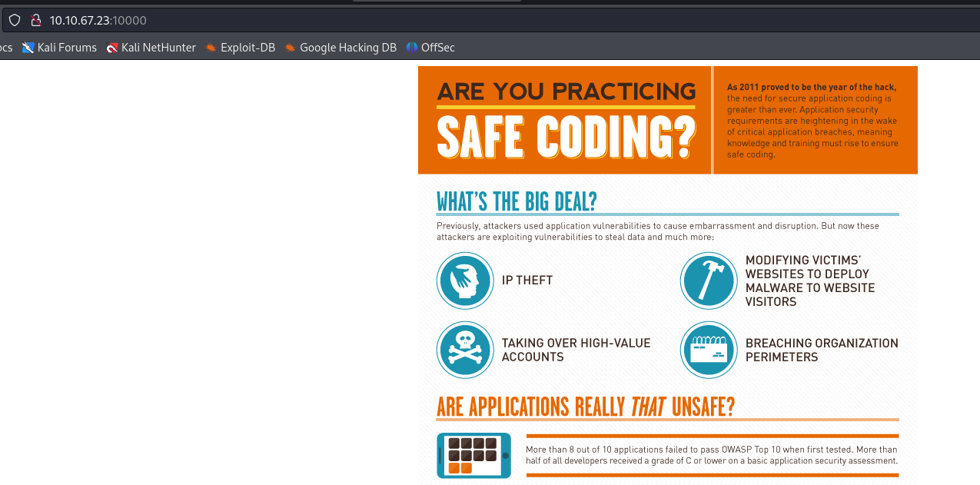The width and height of the screenshot is (980, 485).
Task: Click the insecure connection padlock icon
Action: click(x=35, y=21)
